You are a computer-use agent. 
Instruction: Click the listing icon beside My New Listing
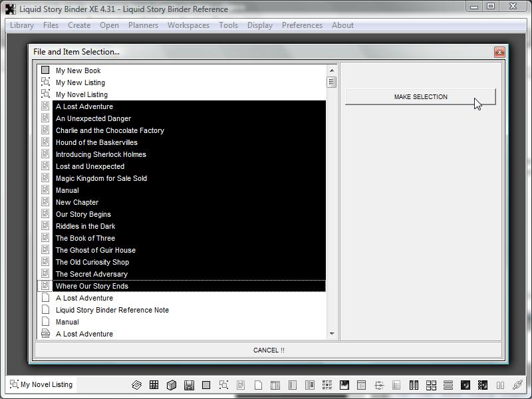(x=45, y=82)
